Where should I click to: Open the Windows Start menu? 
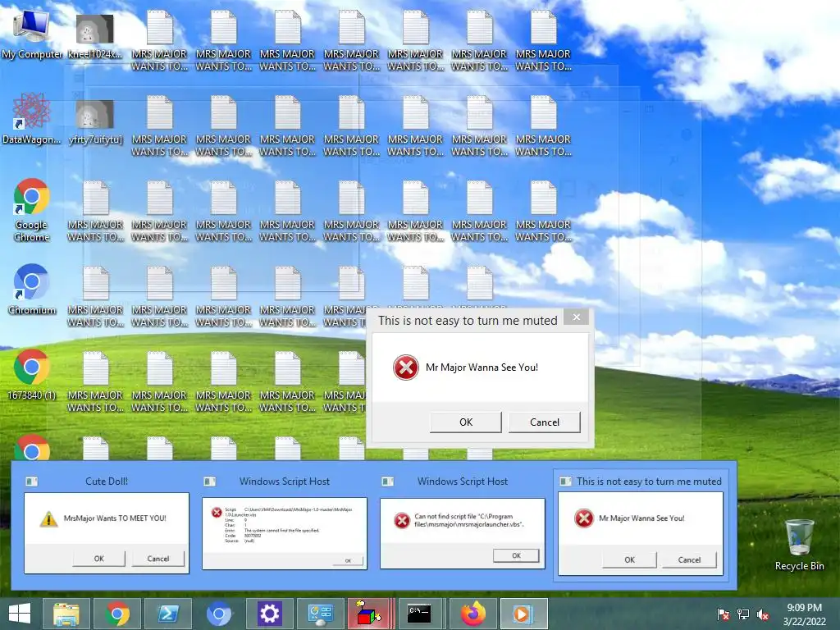pos(20,614)
